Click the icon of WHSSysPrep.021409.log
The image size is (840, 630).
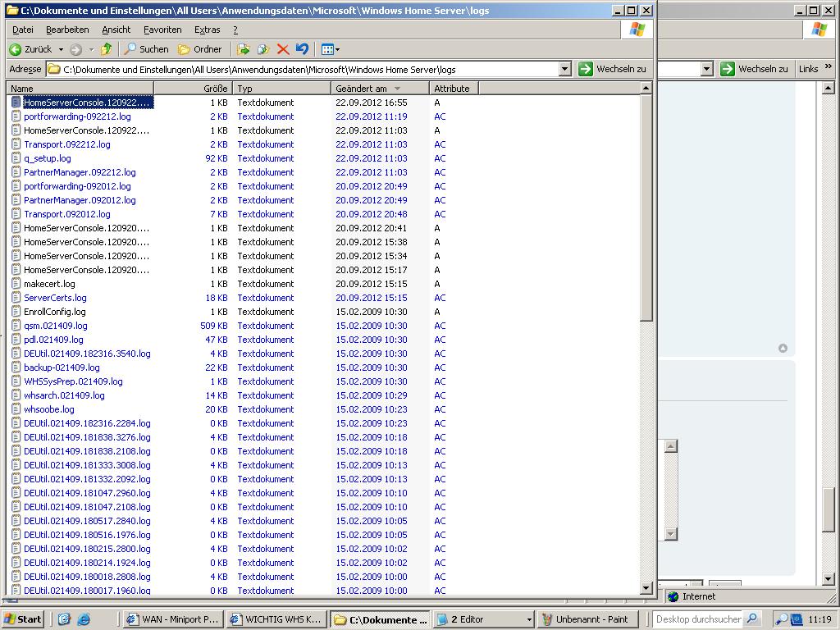[16, 381]
